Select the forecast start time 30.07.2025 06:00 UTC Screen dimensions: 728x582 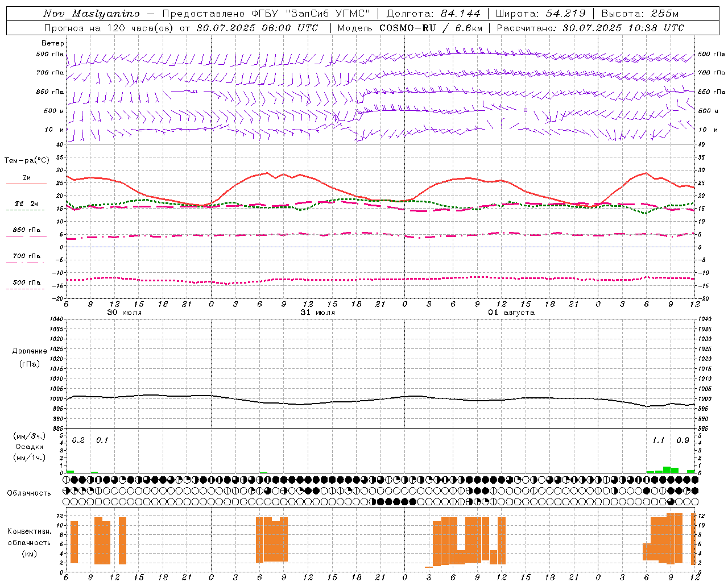tap(257, 28)
